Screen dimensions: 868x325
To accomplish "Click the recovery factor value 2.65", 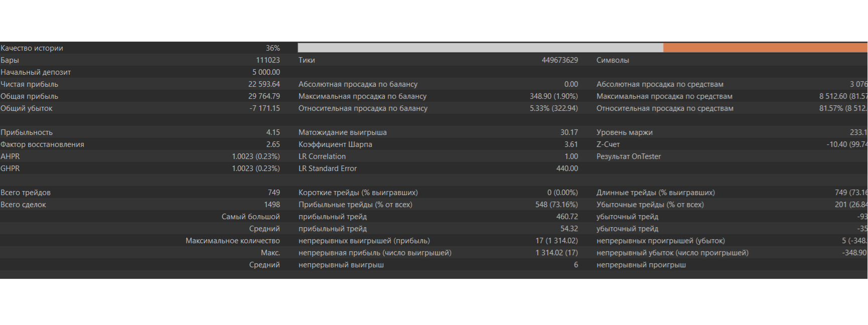I will point(273,144).
